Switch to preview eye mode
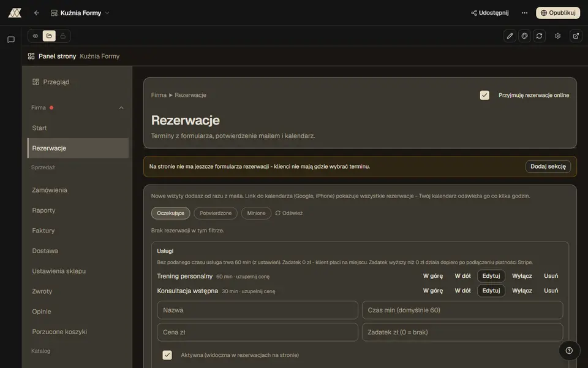The image size is (588, 368). (x=36, y=36)
